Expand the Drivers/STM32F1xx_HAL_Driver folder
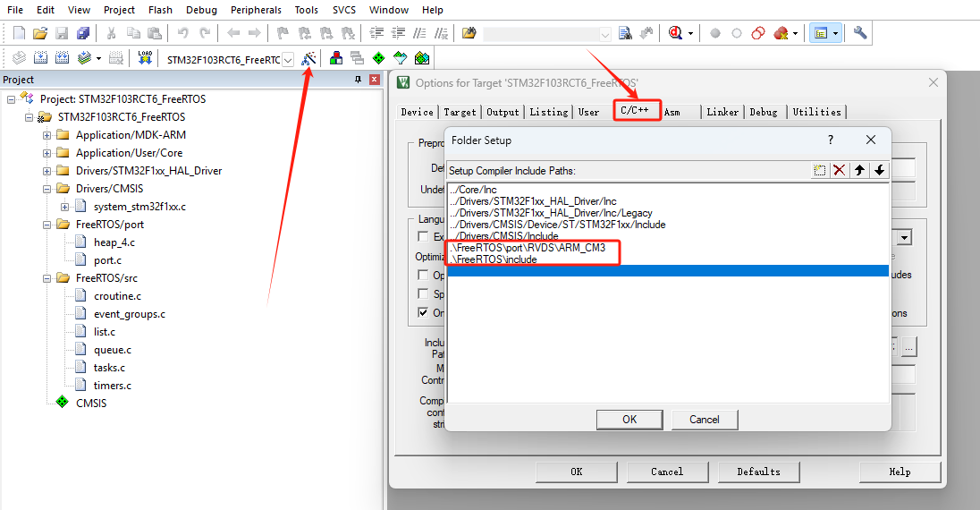This screenshot has height=510, width=980. [46, 171]
